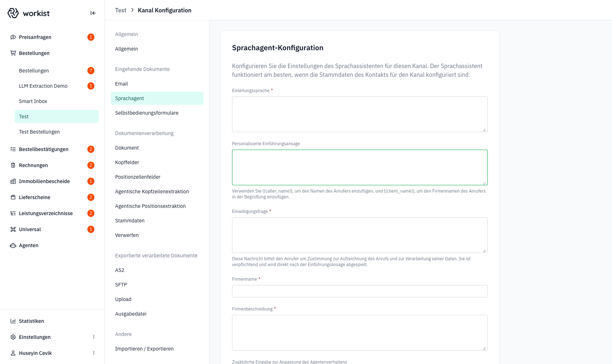Open the Agenten robot icon
This screenshot has width=612, height=364.
pyautogui.click(x=13, y=245)
